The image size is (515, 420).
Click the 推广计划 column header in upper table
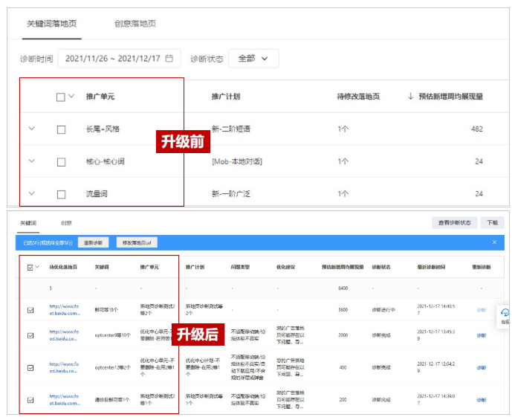[x=226, y=97]
